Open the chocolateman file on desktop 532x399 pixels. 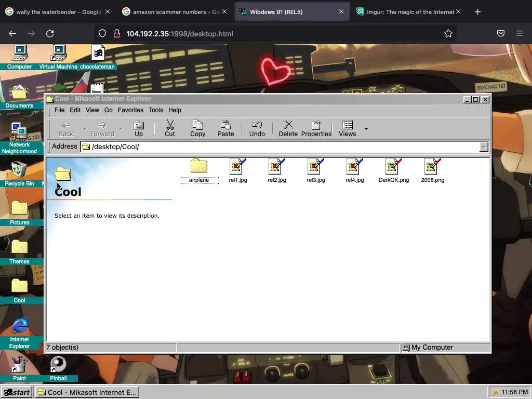[97, 57]
